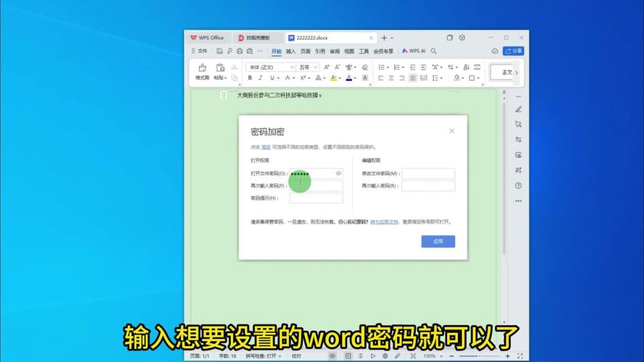
Task: Click the yellow highlight color swatch
Action: [333, 77]
